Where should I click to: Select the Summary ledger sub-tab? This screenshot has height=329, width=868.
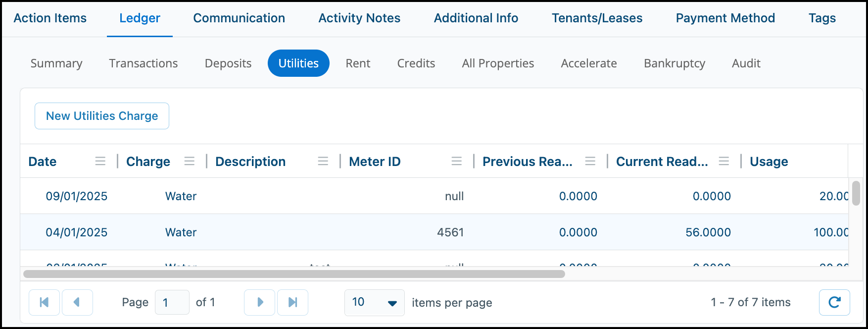tap(56, 63)
